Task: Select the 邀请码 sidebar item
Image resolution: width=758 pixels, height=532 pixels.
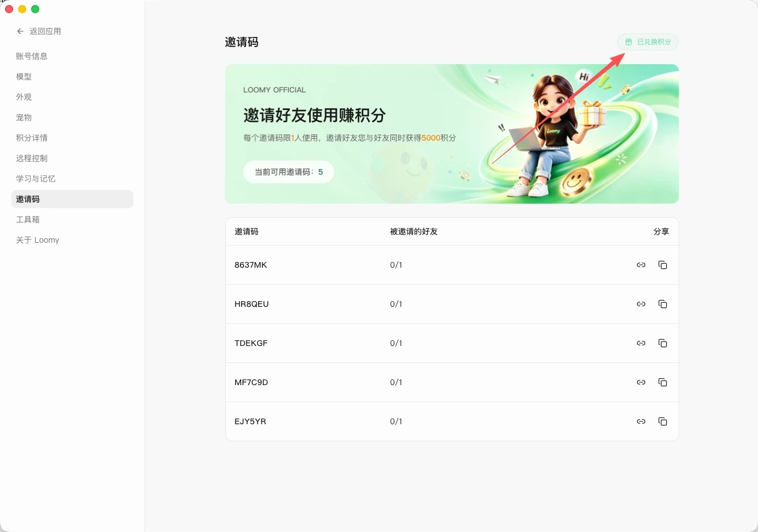Action: tap(72, 199)
